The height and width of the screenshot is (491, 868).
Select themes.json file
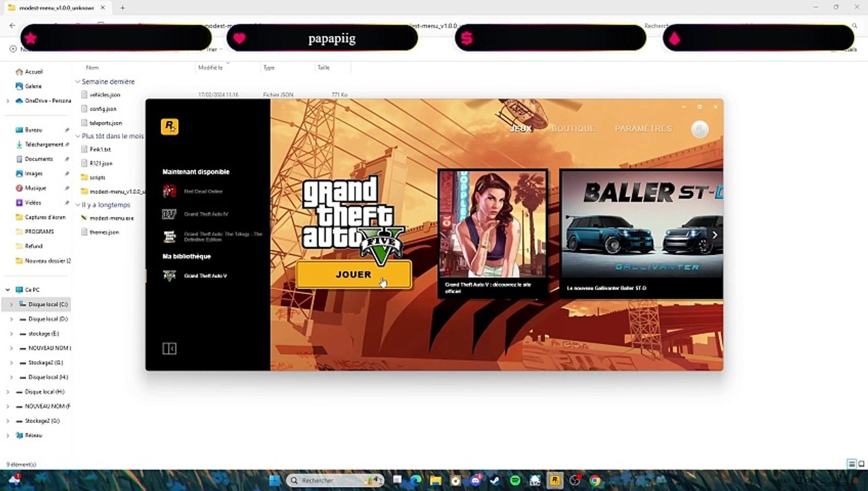pos(104,233)
